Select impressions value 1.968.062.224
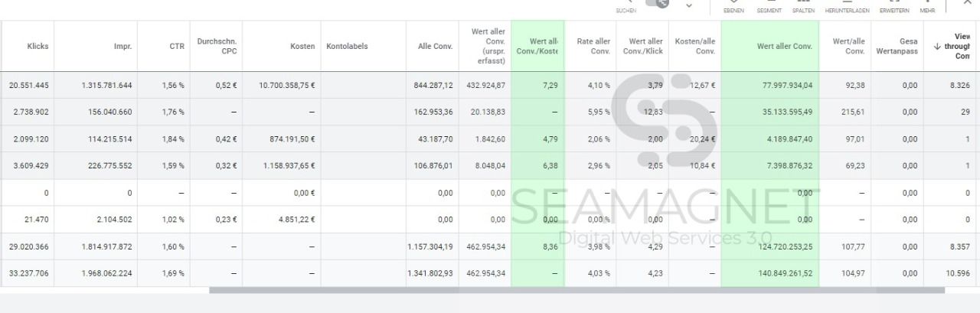 pyautogui.click(x=106, y=273)
